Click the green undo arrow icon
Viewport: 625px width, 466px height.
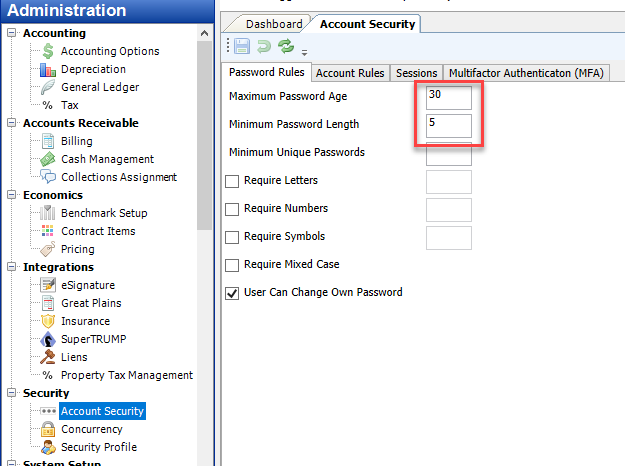click(x=264, y=46)
